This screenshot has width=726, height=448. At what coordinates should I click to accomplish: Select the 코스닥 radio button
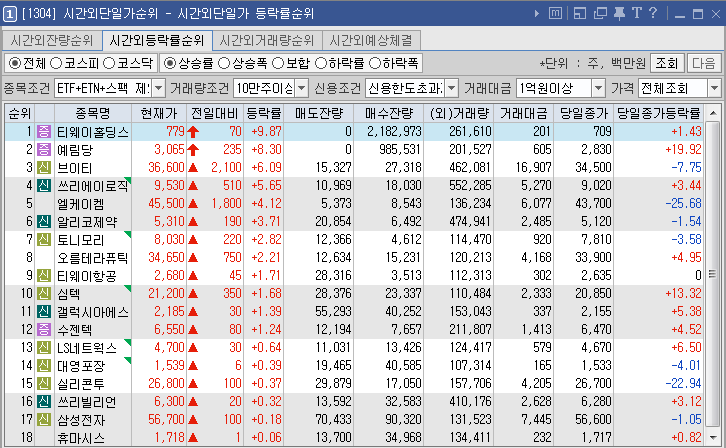tap(109, 63)
